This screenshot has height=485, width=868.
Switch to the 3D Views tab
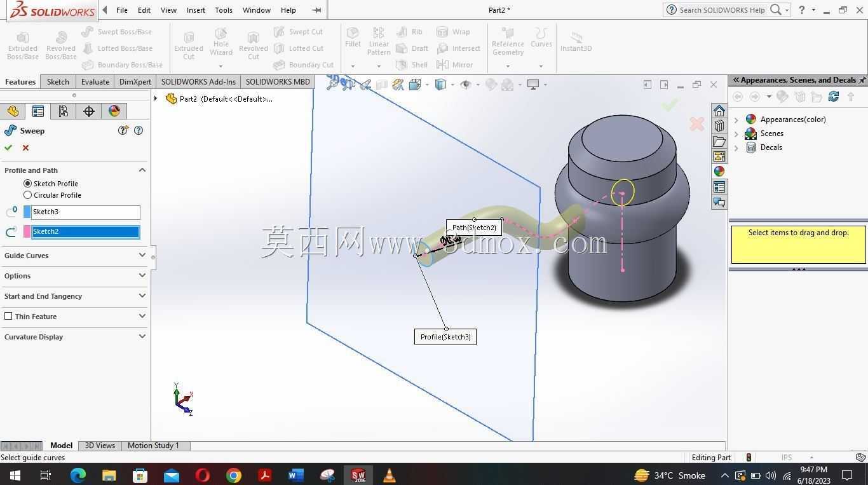[x=100, y=446]
